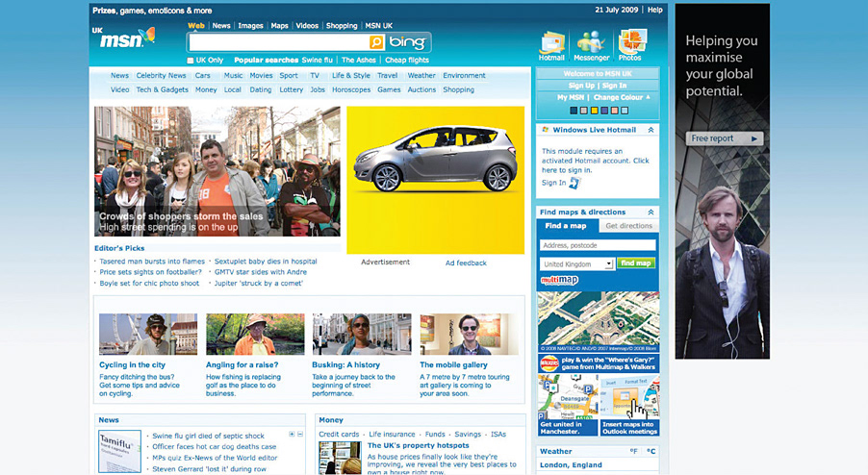The image size is (868, 475).
Task: Choose the yellow colour swatch
Action: 594,110
